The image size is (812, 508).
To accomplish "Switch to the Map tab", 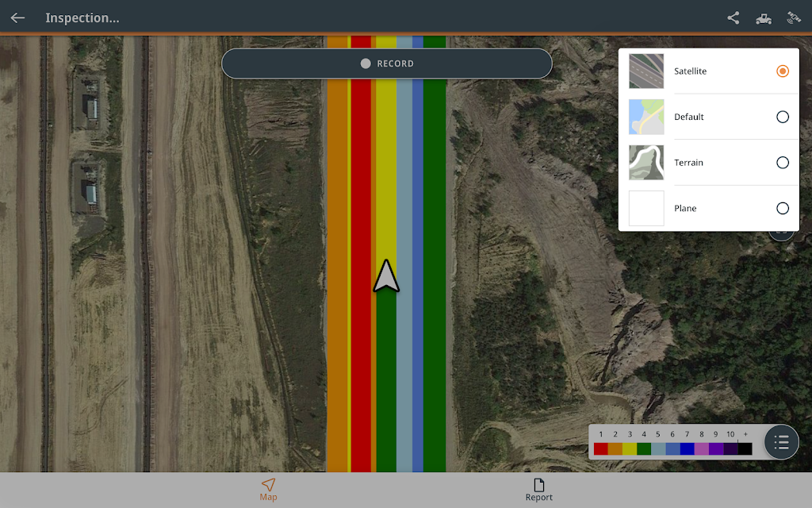I will [268, 490].
